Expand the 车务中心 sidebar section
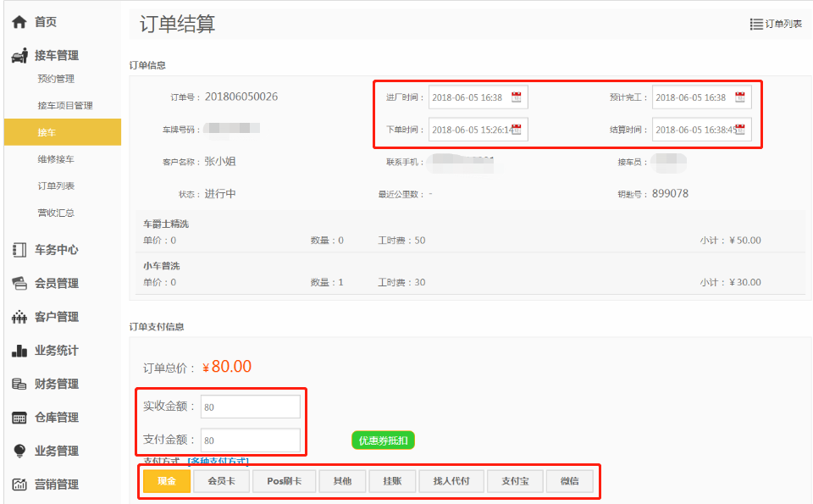The width and height of the screenshot is (813, 504). pyautogui.click(x=56, y=250)
